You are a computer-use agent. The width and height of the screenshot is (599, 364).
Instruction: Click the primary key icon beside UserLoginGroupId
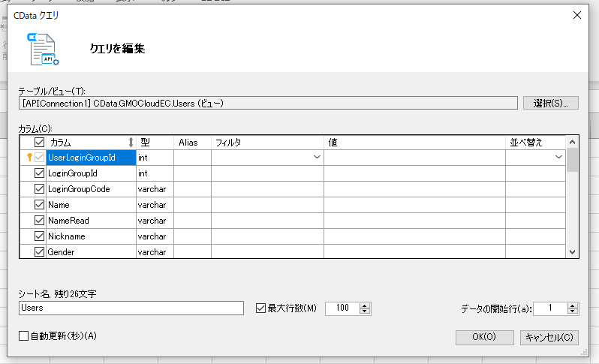pos(29,158)
